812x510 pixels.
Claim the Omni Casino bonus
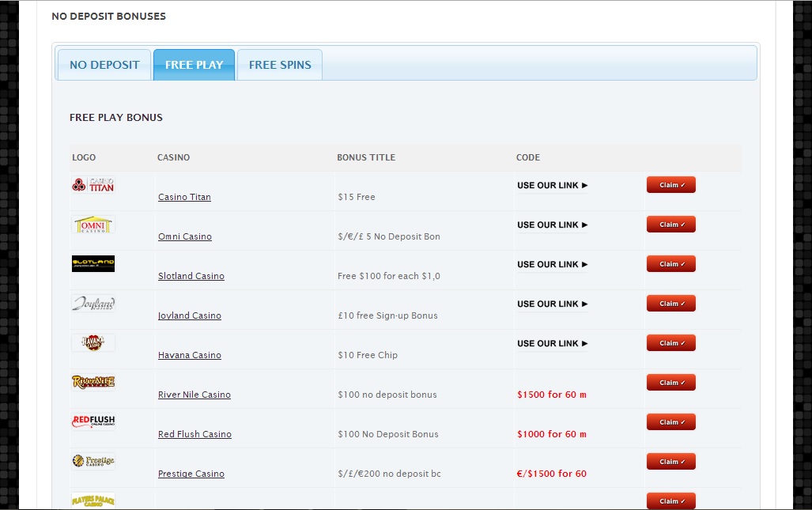pos(671,225)
